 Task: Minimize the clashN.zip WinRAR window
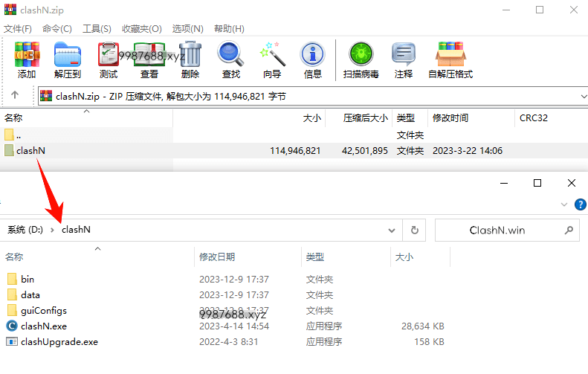pos(506,10)
